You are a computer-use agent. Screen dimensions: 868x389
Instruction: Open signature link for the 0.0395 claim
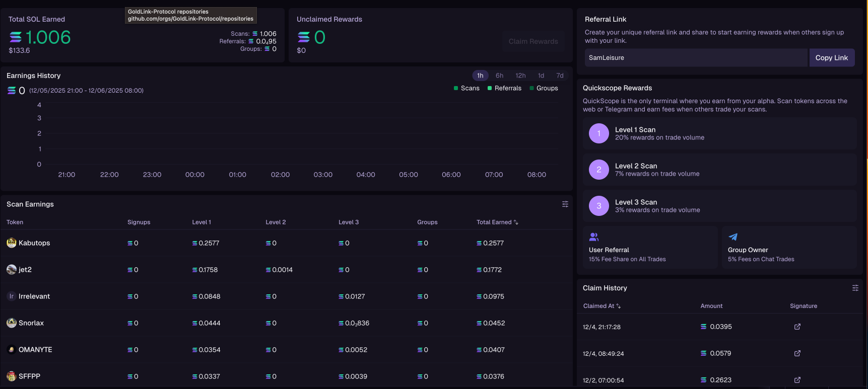[x=797, y=327]
